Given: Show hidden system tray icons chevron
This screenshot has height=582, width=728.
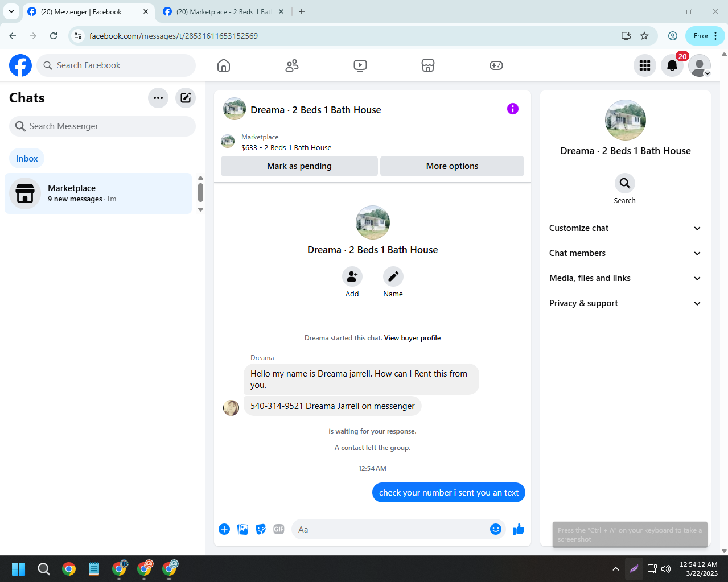Looking at the screenshot, I should click(x=616, y=568).
